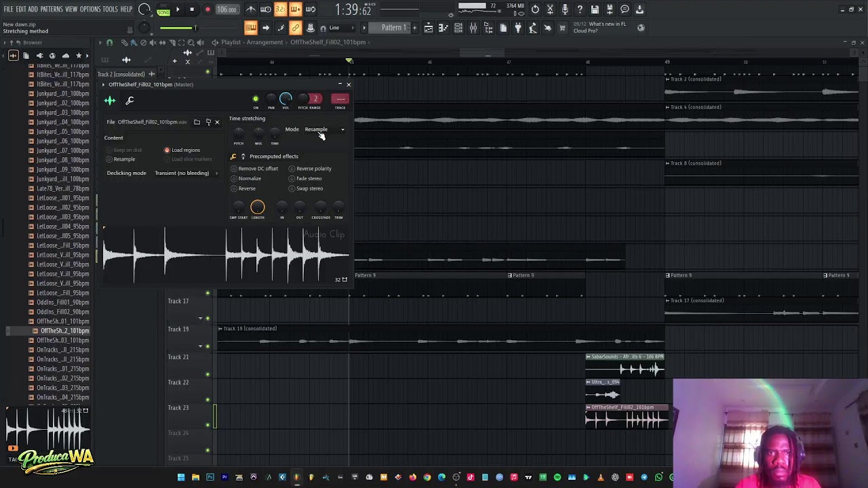Image resolution: width=868 pixels, height=488 pixels.
Task: Select the OffTheShelf_Fill02_101bpm clip on Track 23
Action: click(x=627, y=416)
